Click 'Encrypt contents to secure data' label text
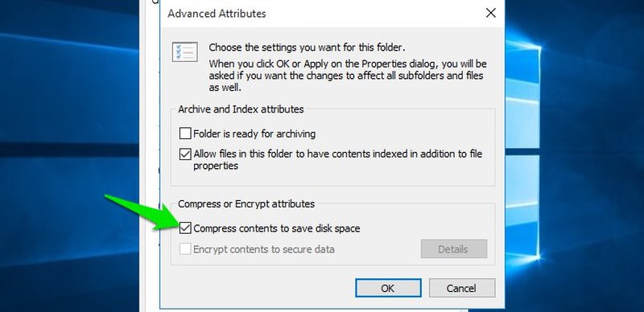 264,249
